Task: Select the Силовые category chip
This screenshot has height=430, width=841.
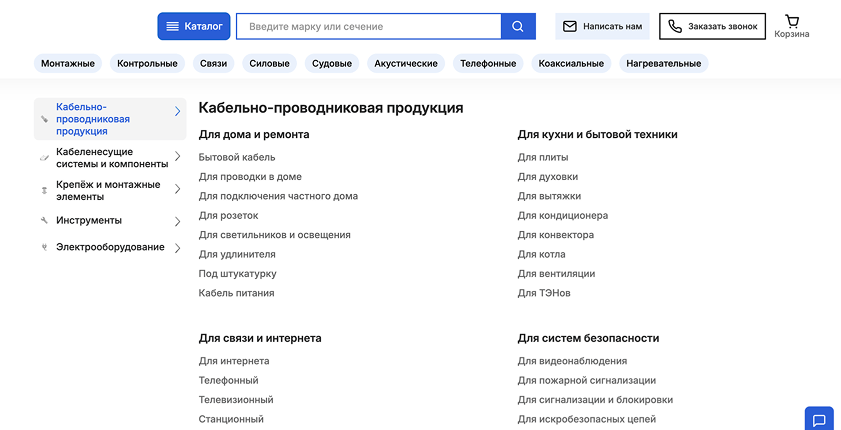Action: pyautogui.click(x=269, y=64)
